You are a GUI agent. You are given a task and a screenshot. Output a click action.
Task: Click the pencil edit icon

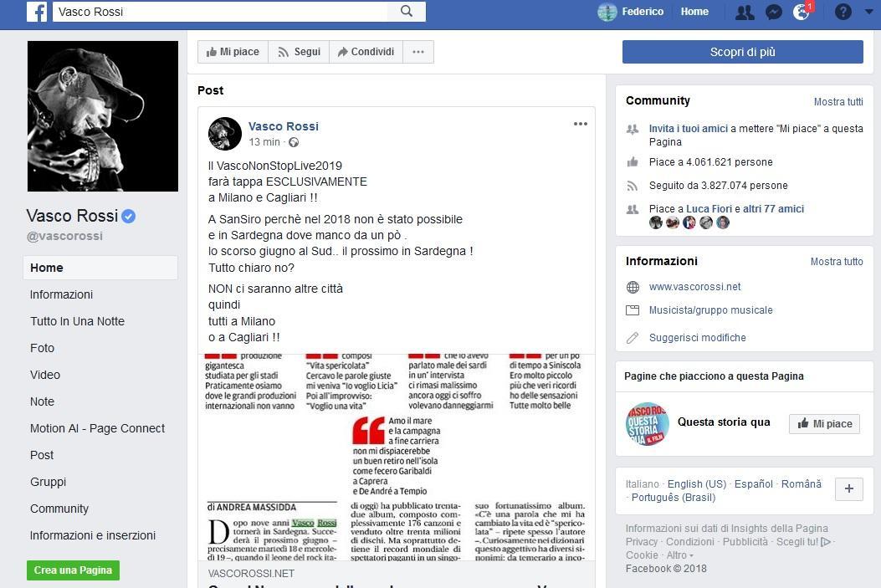(633, 338)
